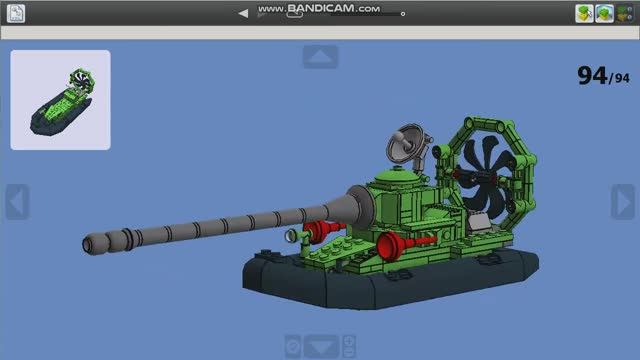Reset the camera view icon

293,347
